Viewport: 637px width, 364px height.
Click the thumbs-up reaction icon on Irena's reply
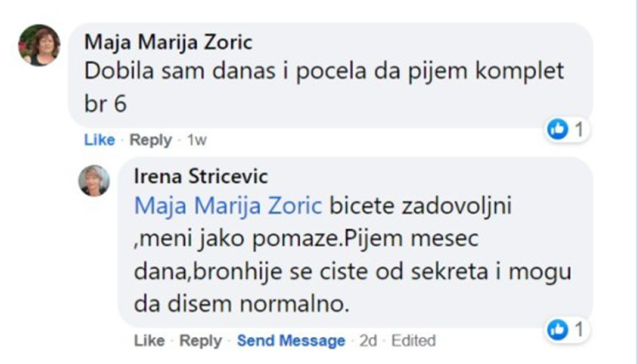click(558, 329)
